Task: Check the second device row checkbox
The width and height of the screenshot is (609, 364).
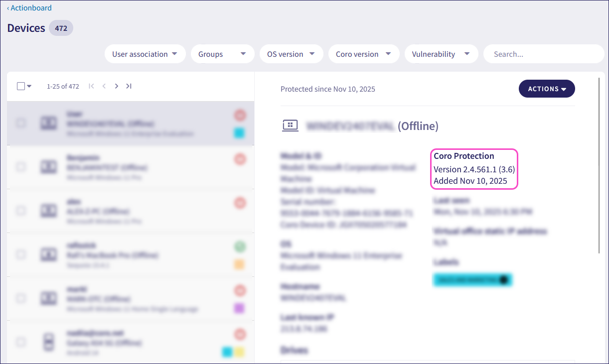Action: pos(21,167)
